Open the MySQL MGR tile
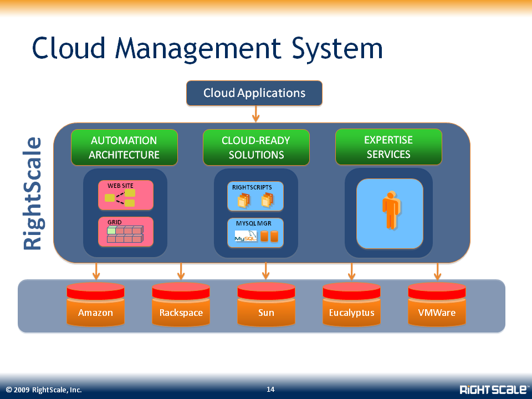532x399 pixels. pos(255,233)
